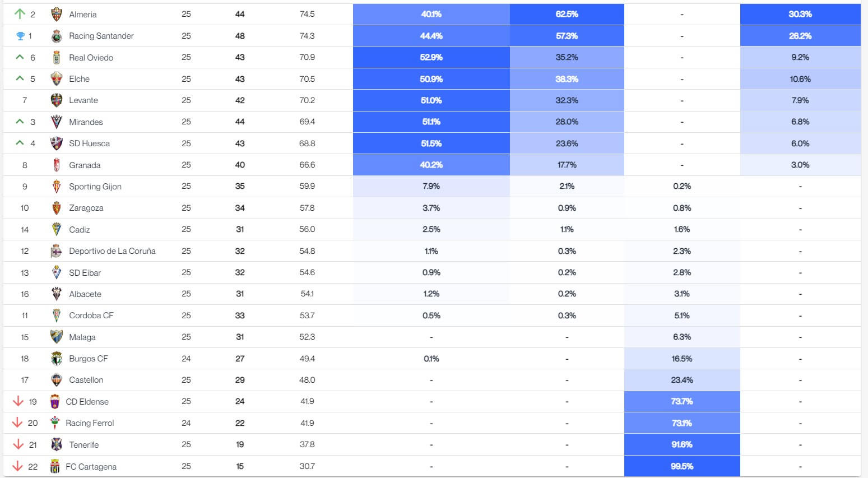
Task: Open the Deportivo de La Coruña team page
Action: 112,251
